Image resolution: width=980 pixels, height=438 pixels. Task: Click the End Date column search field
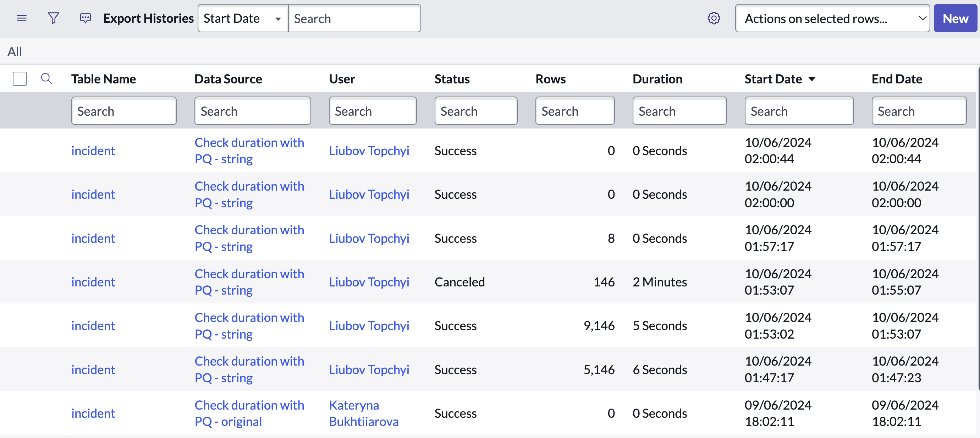pos(918,111)
